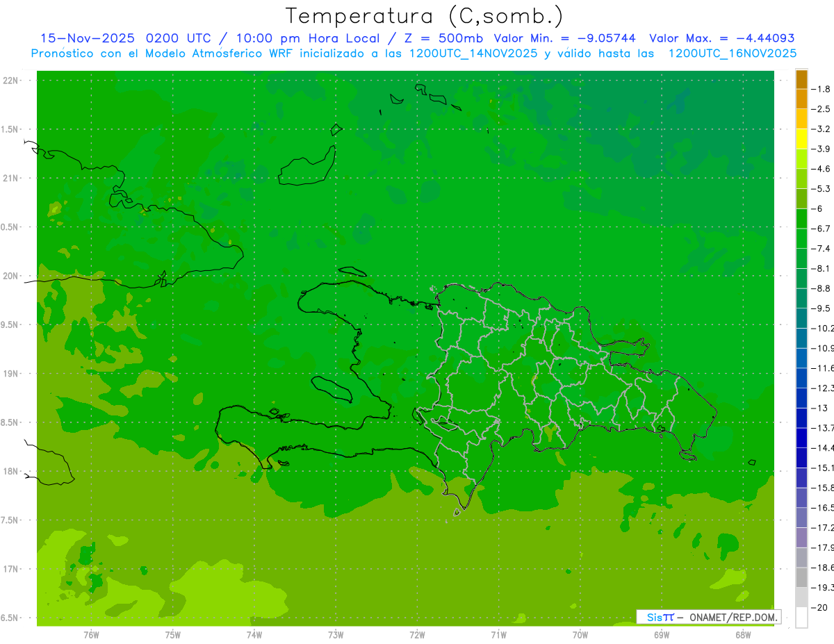Viewport: 834px width, 644px height.
Task: Click the '-8.1' legend value
Action: pyautogui.click(x=822, y=268)
